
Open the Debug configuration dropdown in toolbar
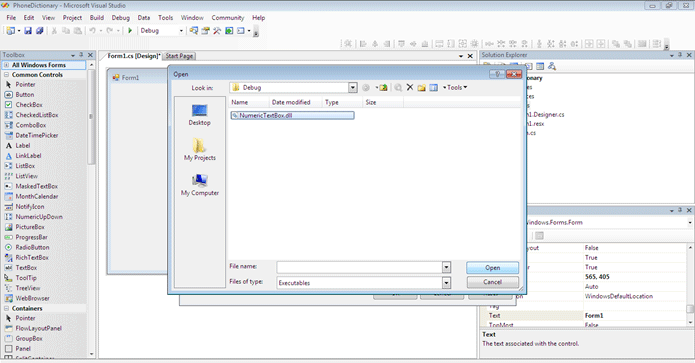click(x=181, y=31)
